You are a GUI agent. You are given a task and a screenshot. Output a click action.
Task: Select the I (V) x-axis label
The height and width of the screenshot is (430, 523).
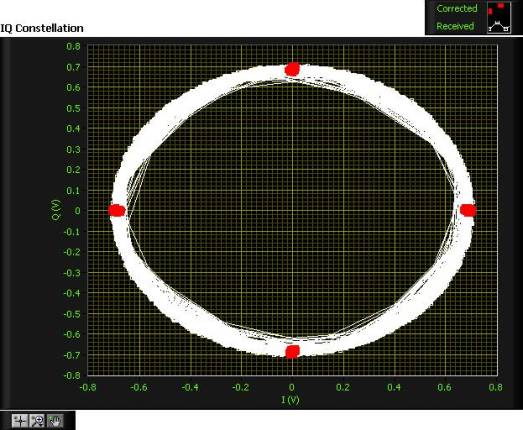(x=290, y=399)
